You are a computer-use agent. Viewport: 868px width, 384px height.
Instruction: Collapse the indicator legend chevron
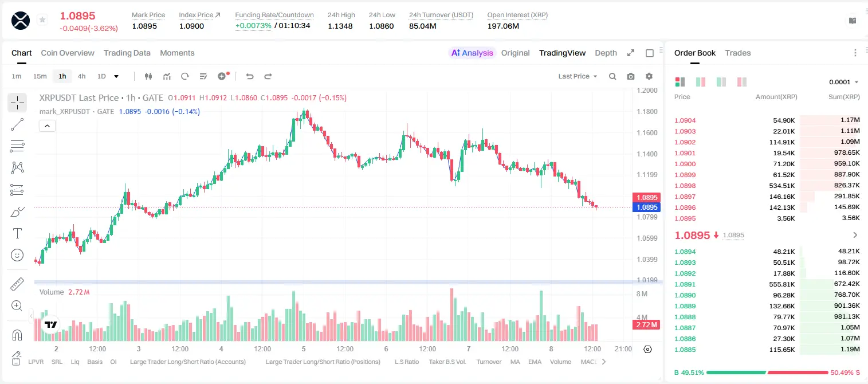pyautogui.click(x=47, y=126)
